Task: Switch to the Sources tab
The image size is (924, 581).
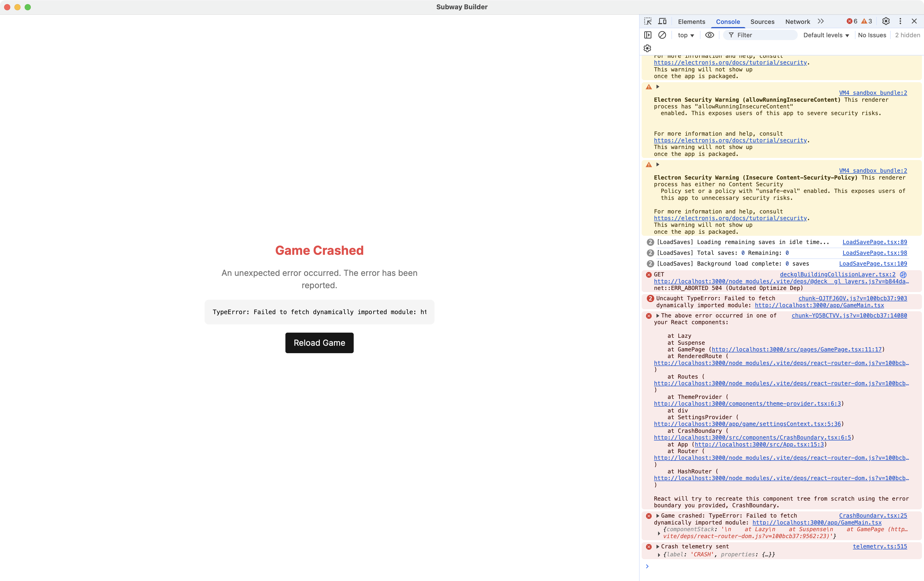Action: click(x=763, y=22)
